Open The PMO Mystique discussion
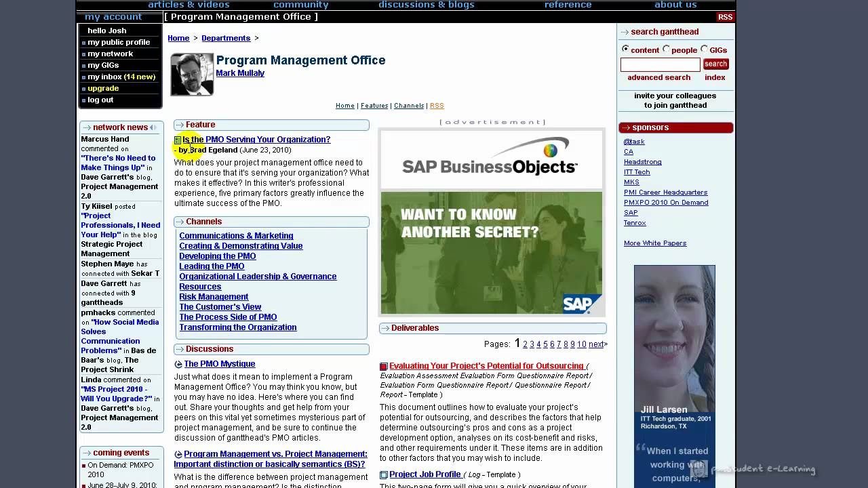 click(220, 364)
